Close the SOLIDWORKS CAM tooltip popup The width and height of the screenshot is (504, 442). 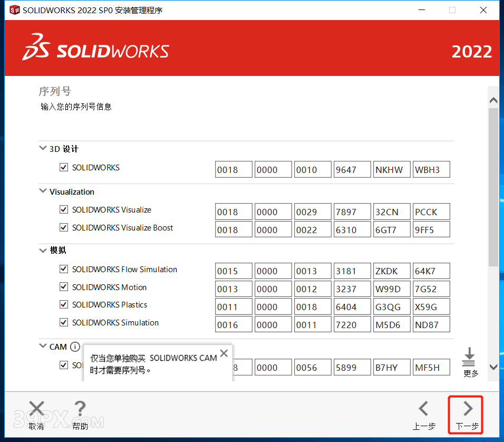(x=224, y=353)
